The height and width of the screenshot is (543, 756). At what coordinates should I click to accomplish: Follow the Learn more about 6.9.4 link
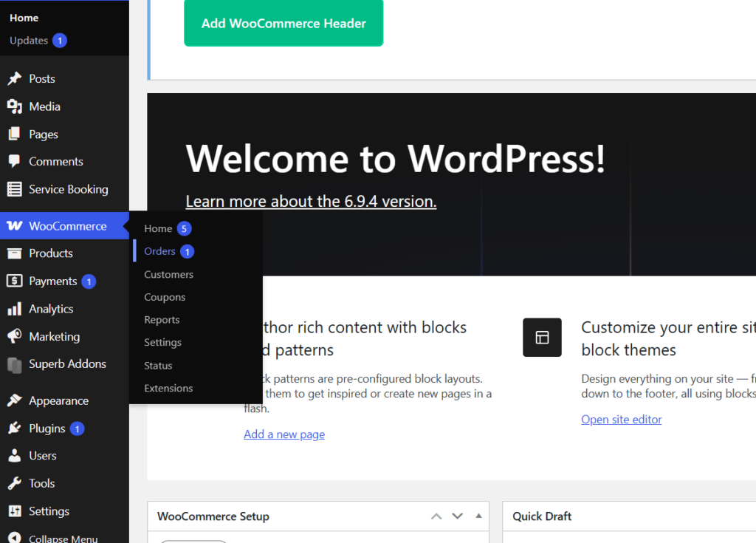tap(311, 201)
